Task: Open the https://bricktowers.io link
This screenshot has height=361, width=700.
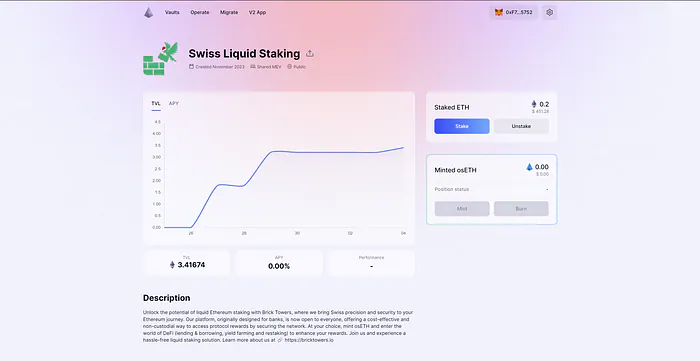Action: (x=308, y=340)
